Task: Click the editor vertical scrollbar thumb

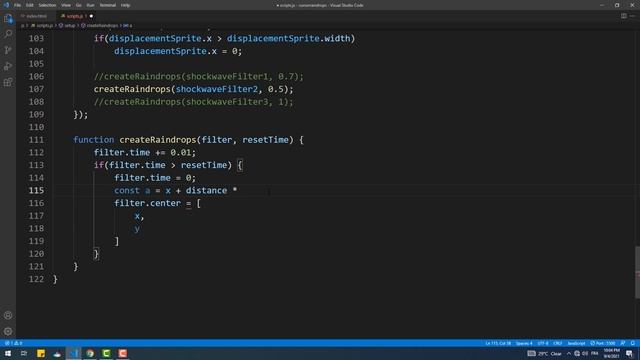Action: (637, 272)
